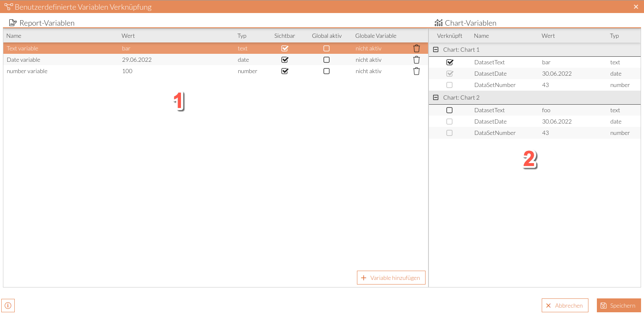Save changes with Speichern button
The width and height of the screenshot is (644, 319).
point(618,306)
